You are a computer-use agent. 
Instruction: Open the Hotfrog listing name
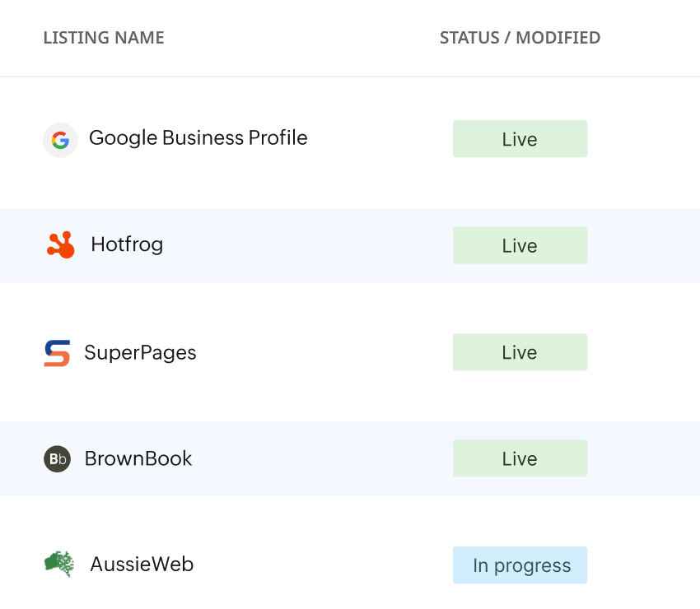(127, 244)
